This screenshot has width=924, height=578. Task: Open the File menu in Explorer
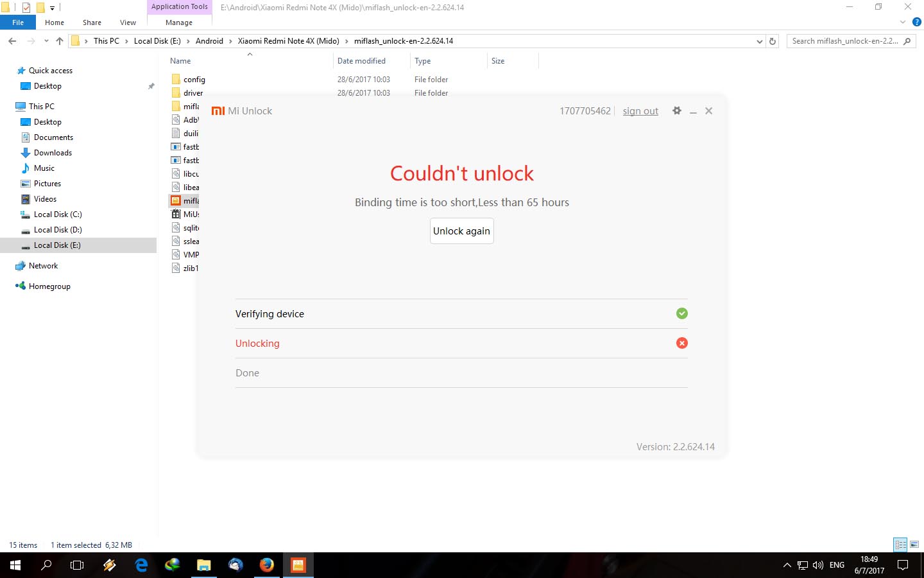coord(18,22)
